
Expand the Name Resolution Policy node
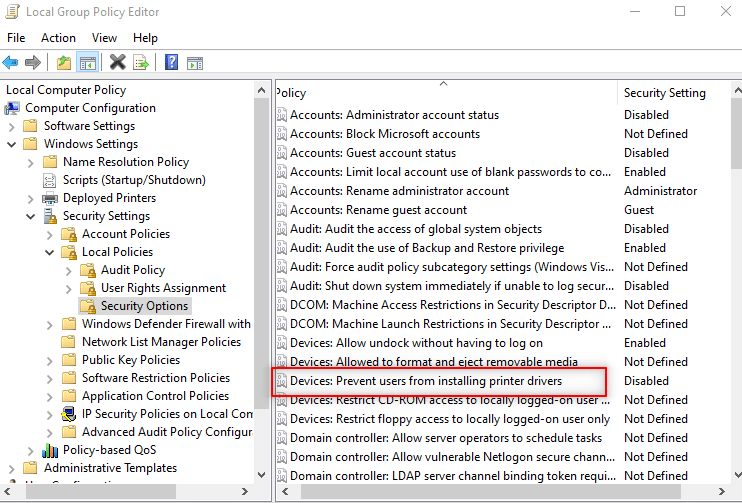31,163
